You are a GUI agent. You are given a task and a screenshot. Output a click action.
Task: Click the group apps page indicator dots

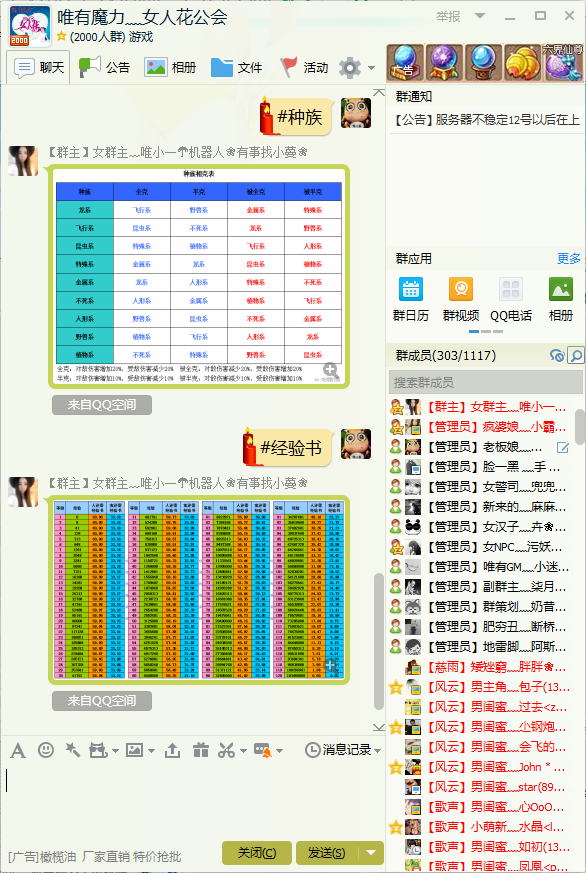pyautogui.click(x=486, y=332)
